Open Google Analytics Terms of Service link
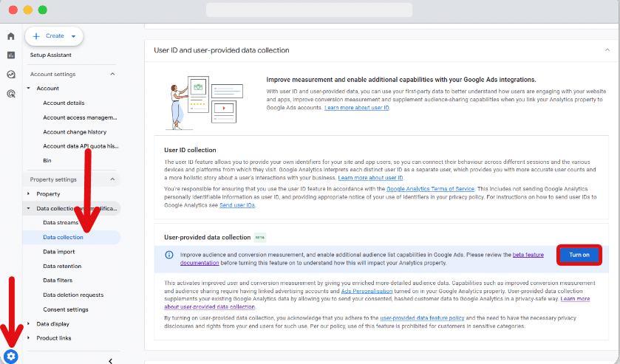Image resolution: width=620 pixels, height=364 pixels. 430,189
